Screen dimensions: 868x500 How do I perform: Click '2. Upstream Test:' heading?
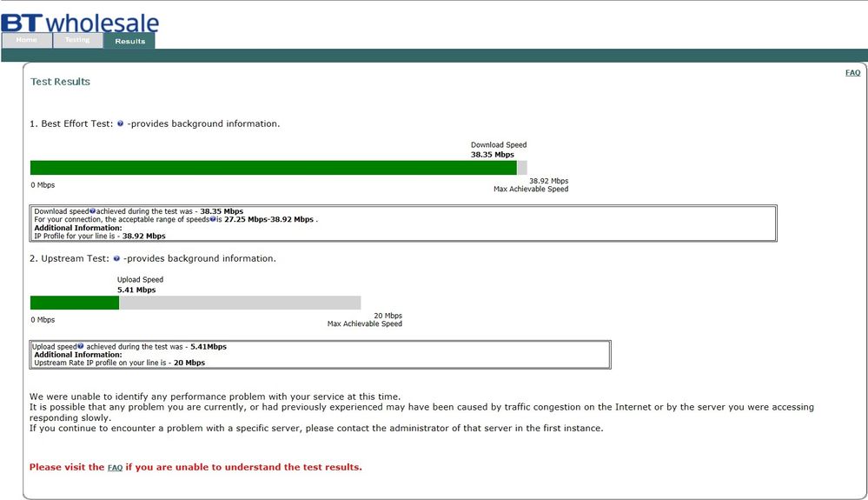70,258
